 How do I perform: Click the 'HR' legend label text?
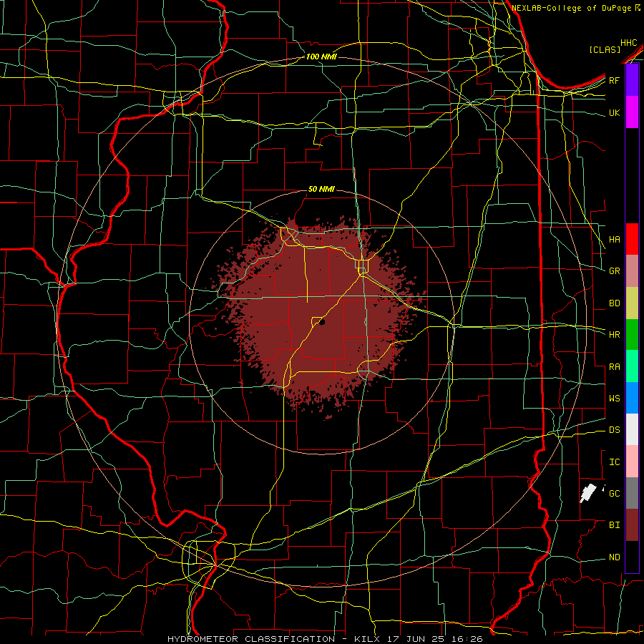[x=615, y=334]
